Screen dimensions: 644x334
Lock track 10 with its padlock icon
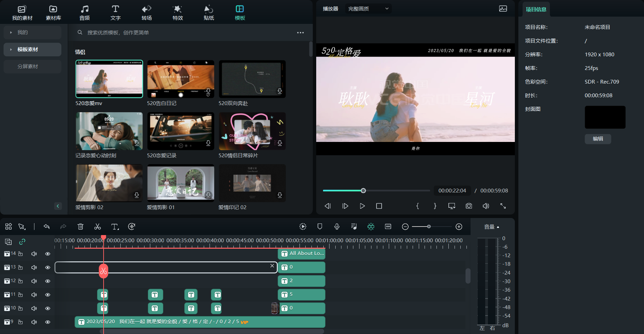[20, 308]
